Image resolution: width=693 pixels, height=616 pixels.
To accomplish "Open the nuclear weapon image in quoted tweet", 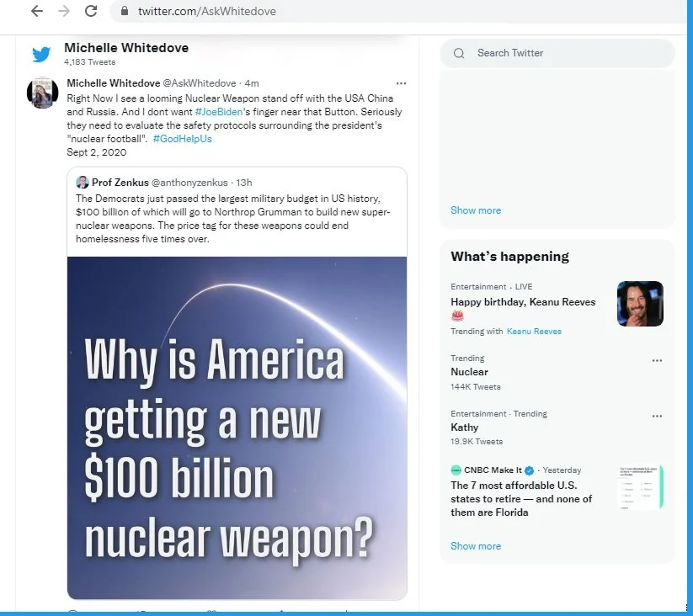I will pos(237,427).
